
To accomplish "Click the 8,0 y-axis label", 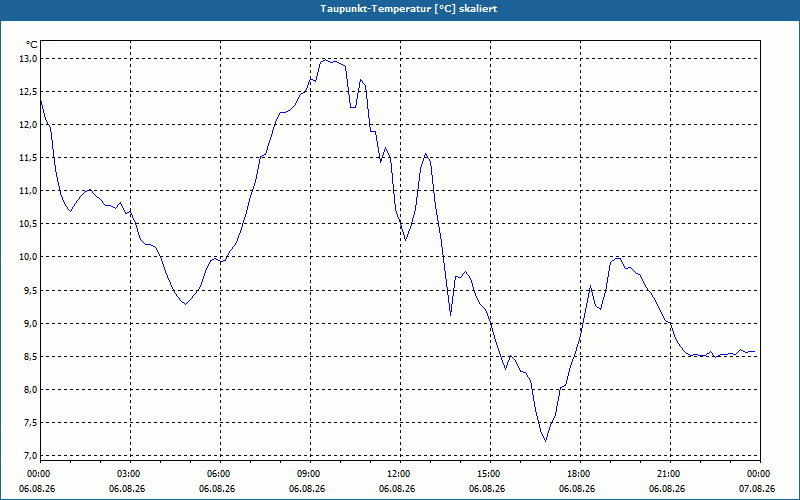I will 31,389.
